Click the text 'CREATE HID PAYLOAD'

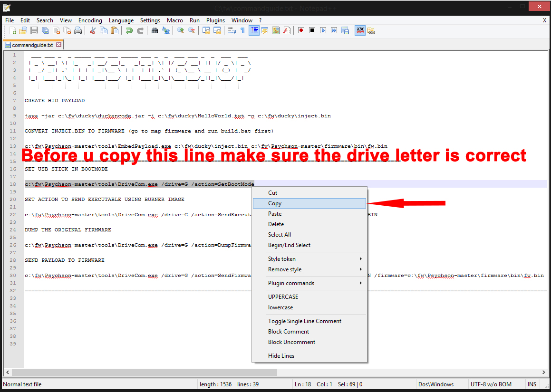click(55, 100)
